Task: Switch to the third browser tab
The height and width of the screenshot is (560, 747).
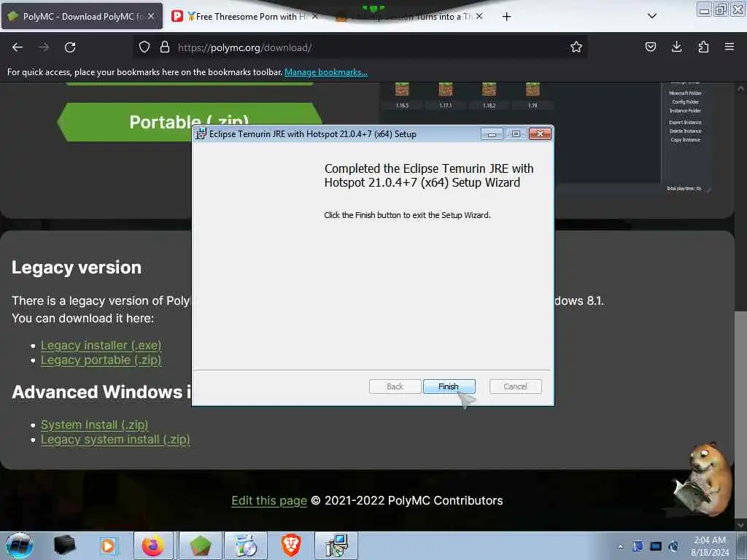Action: click(x=410, y=17)
